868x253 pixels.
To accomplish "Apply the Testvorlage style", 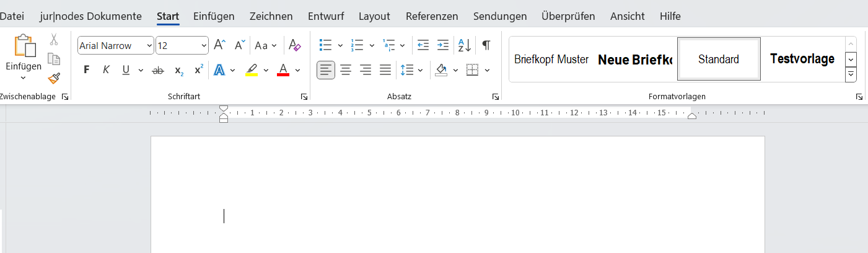I will 802,60.
